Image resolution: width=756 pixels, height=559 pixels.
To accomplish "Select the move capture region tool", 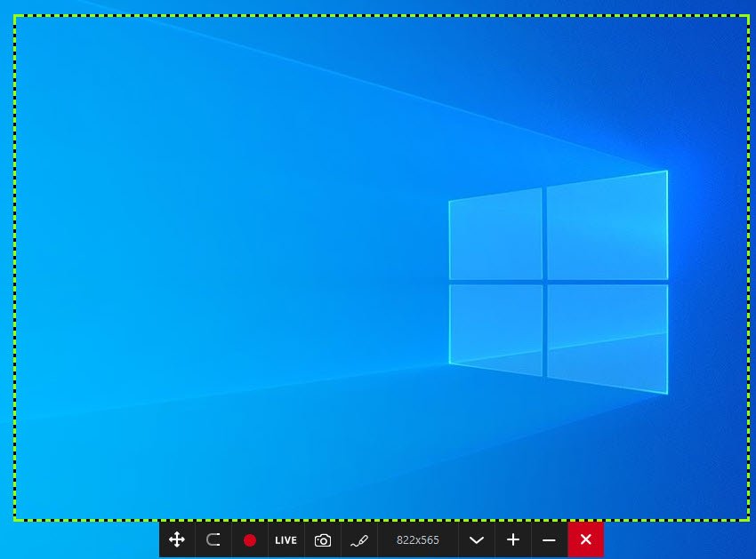I will pyautogui.click(x=177, y=539).
